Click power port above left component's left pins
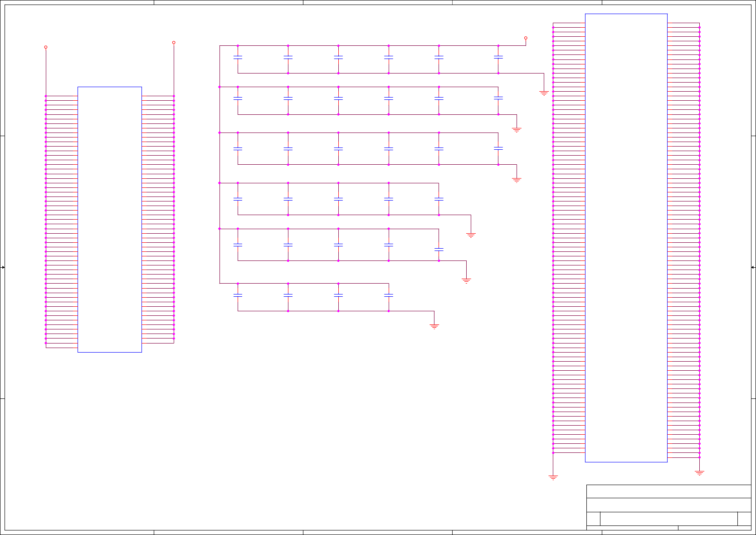The width and height of the screenshot is (756, 535). pos(46,47)
